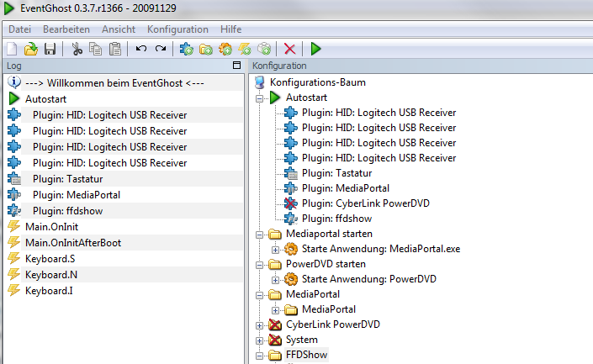Screen dimensions: 593x364
Task: Select the disabled Plugin: CyberLink PowerDVD item
Action: [365, 203]
